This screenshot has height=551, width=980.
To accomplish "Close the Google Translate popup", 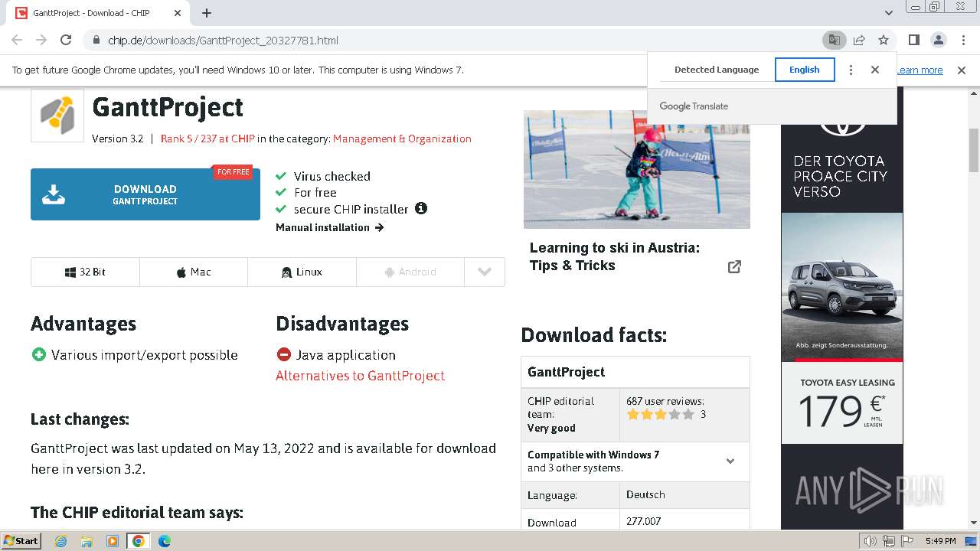I will 875,70.
